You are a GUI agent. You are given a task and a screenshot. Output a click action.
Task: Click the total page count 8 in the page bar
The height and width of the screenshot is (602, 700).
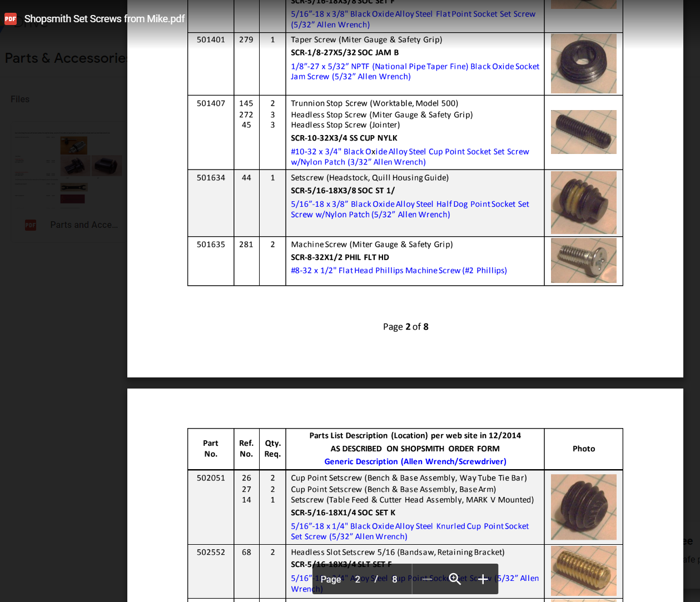pos(395,579)
